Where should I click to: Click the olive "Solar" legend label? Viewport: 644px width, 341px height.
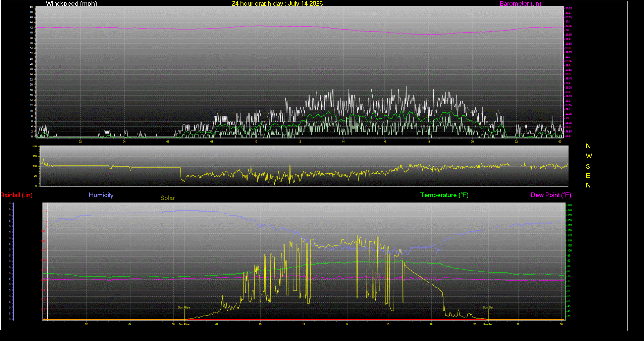167,198
